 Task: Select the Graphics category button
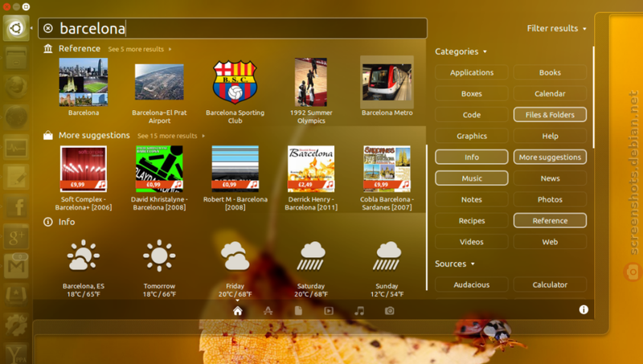point(472,136)
